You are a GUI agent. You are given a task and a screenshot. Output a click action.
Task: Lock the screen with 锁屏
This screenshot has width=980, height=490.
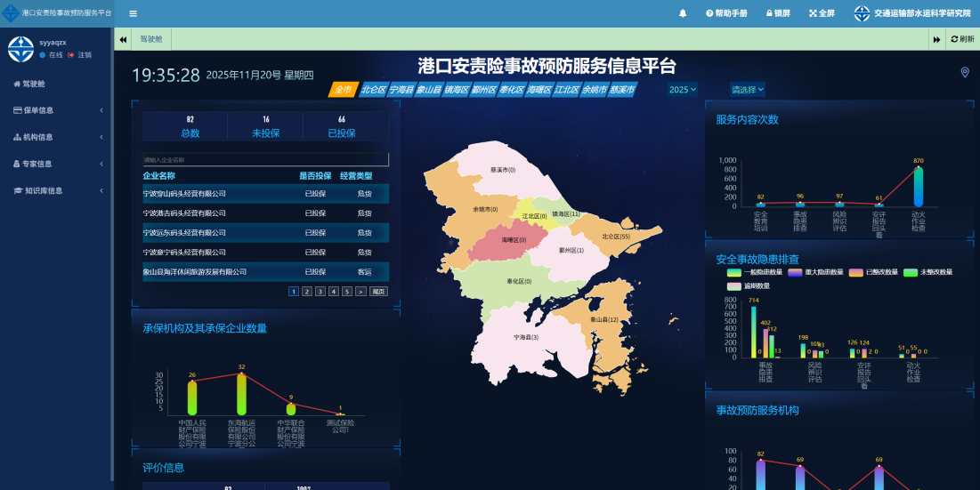click(x=777, y=13)
